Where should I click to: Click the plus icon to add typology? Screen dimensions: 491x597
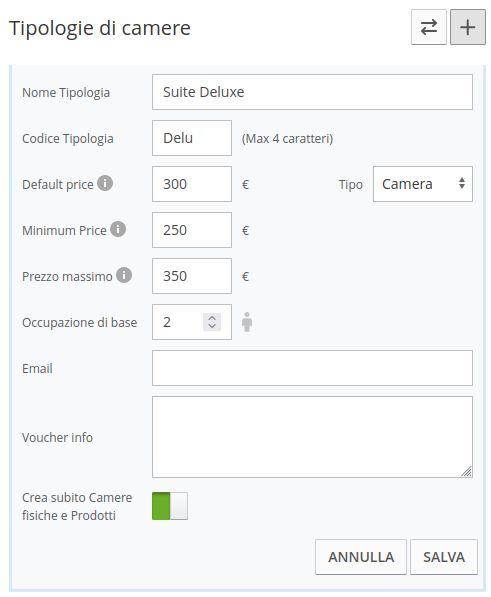pyautogui.click(x=468, y=27)
